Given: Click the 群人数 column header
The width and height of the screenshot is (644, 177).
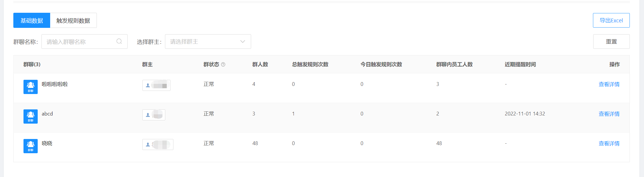Looking at the screenshot, I should (x=260, y=64).
